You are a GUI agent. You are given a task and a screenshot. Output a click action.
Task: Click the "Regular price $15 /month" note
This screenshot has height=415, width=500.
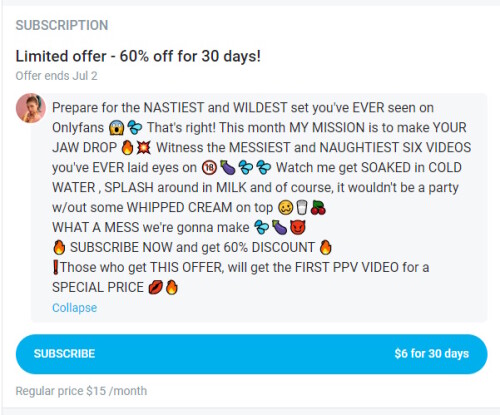81,391
